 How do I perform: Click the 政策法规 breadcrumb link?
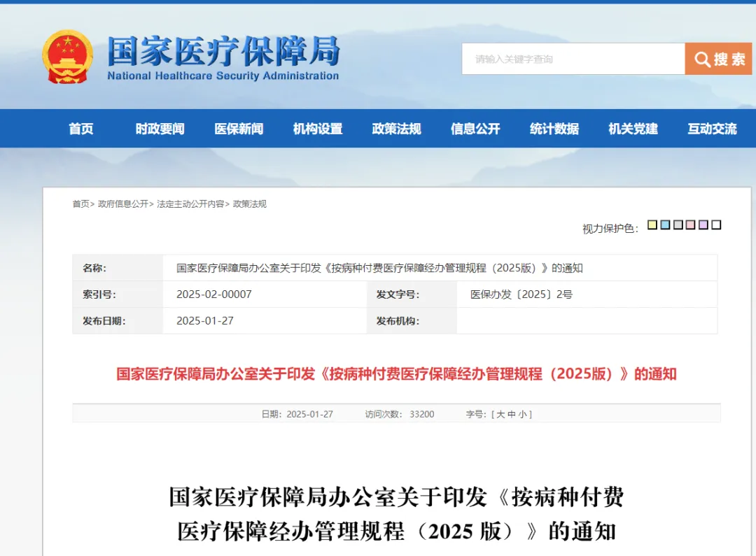250,204
